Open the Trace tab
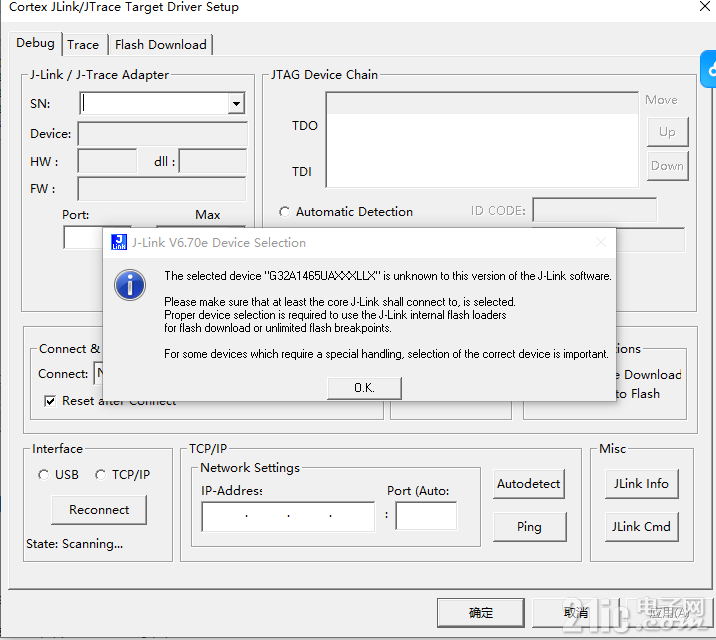The height and width of the screenshot is (640, 716). click(83, 45)
